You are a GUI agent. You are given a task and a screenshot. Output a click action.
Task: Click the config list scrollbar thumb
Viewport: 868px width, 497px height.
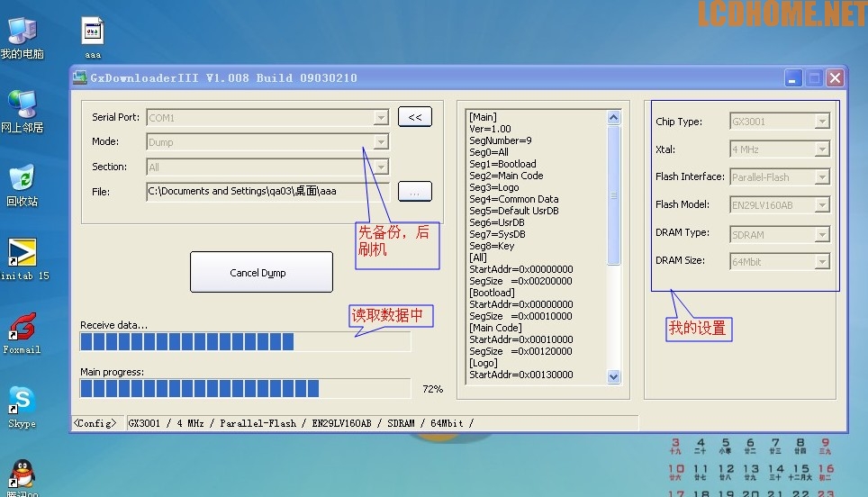pos(613,195)
